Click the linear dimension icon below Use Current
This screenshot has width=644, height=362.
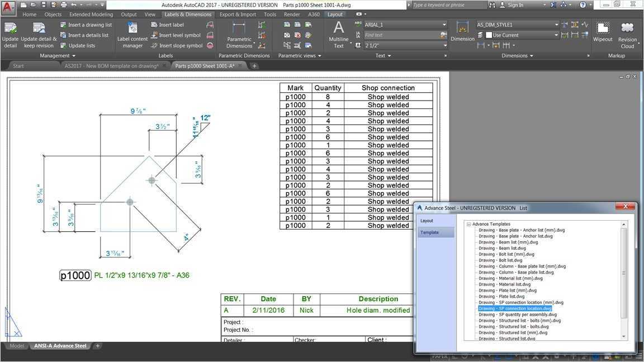[x=481, y=46]
